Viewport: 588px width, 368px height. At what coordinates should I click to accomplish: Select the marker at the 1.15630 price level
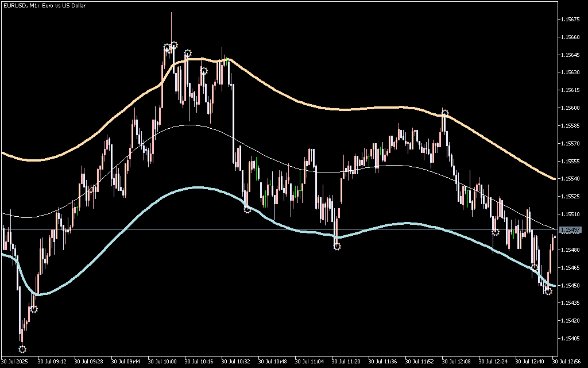[204, 71]
